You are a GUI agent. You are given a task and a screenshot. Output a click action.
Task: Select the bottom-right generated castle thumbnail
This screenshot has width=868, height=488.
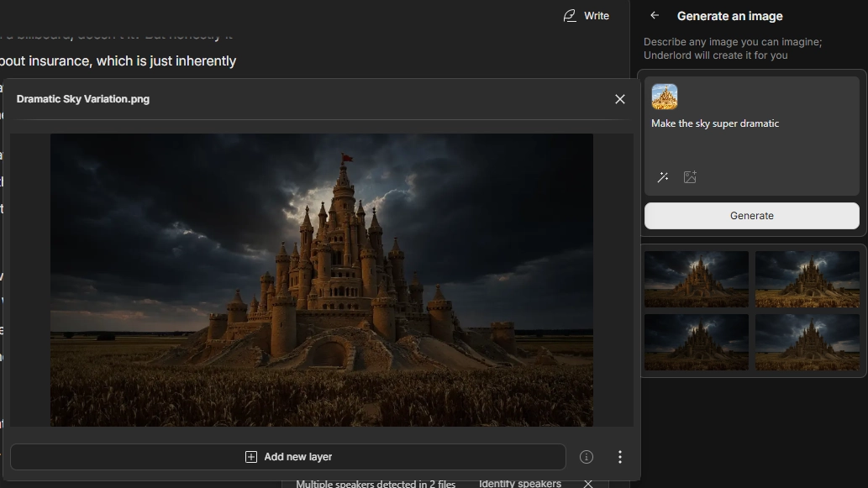click(807, 342)
